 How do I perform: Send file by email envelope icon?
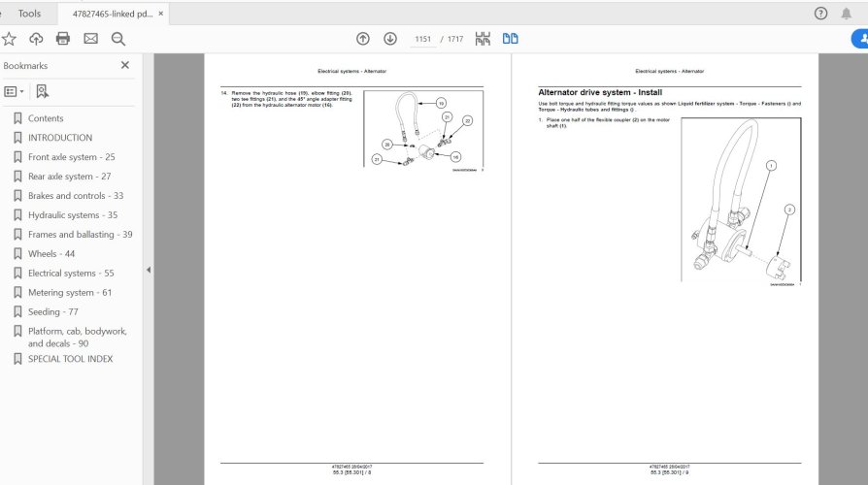[91, 39]
